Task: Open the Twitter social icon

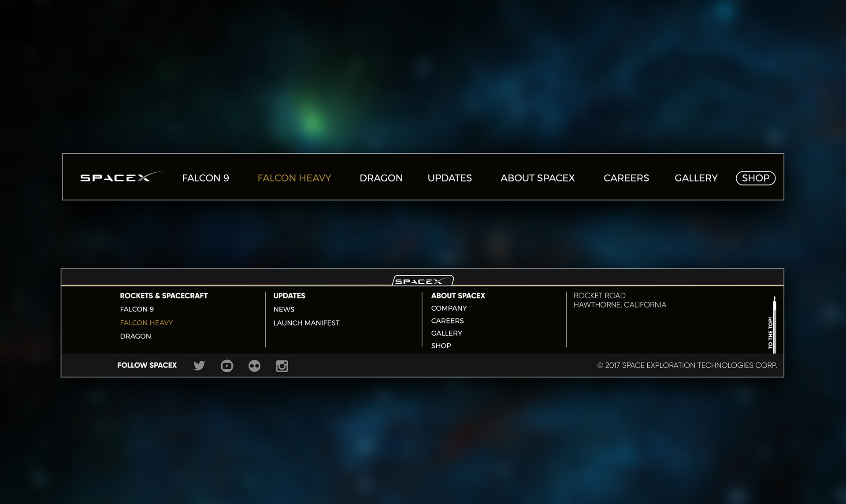Action: coord(199,366)
